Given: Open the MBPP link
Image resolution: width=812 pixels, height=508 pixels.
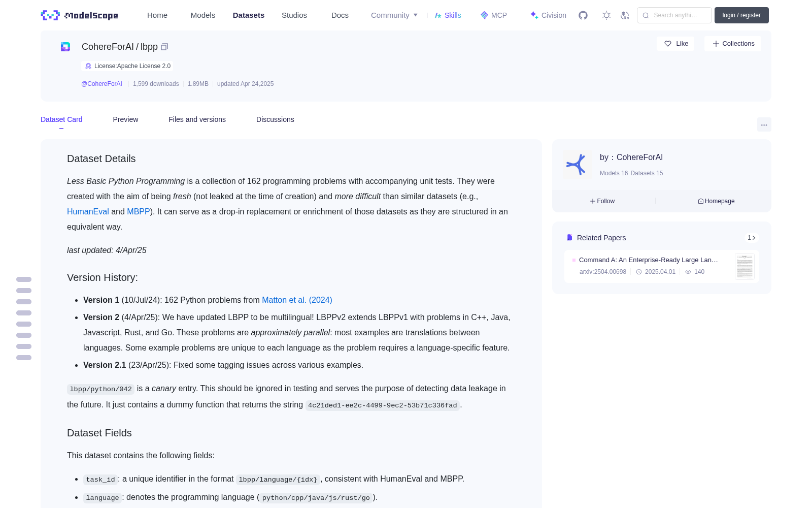Looking at the screenshot, I should [x=139, y=211].
